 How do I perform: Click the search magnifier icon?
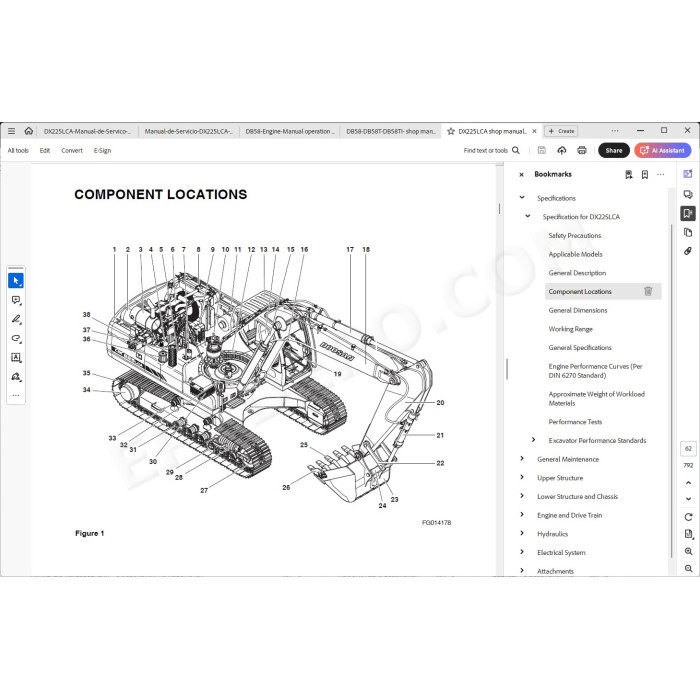(516, 150)
